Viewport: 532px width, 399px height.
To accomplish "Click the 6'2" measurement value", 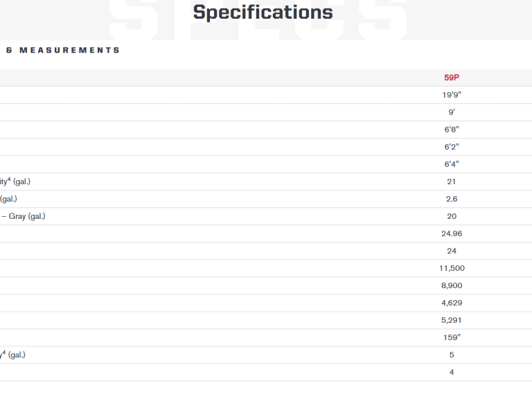I will pyautogui.click(x=452, y=147).
